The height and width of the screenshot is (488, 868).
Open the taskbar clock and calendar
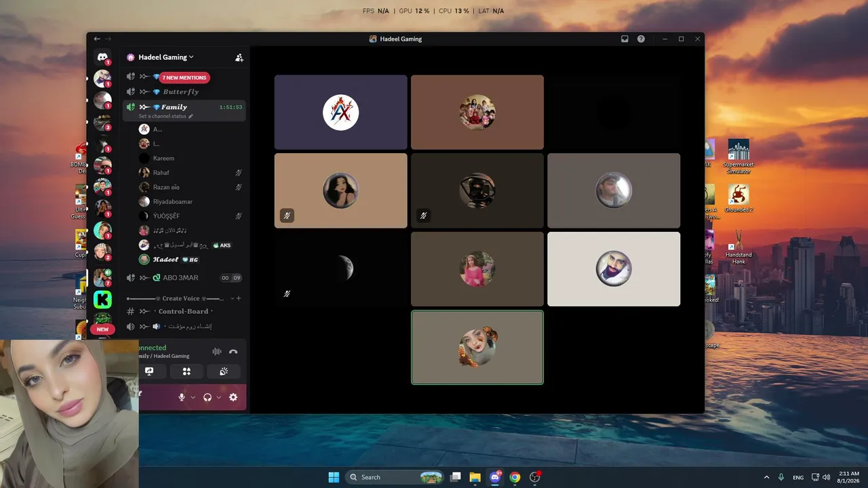click(849, 477)
